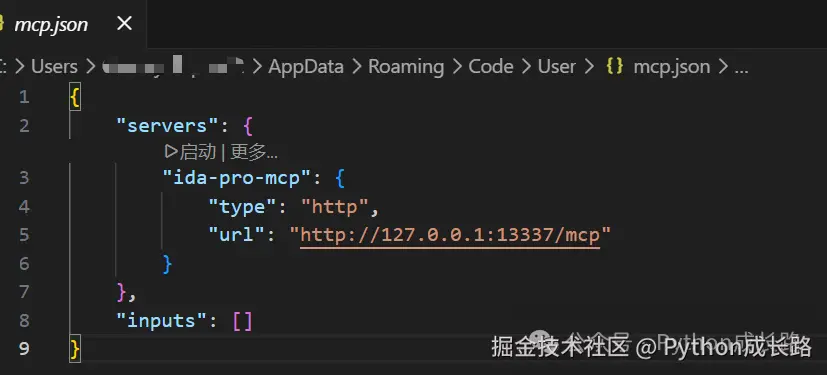Click the "servers" key text
The height and width of the screenshot is (375, 827).
point(167,126)
